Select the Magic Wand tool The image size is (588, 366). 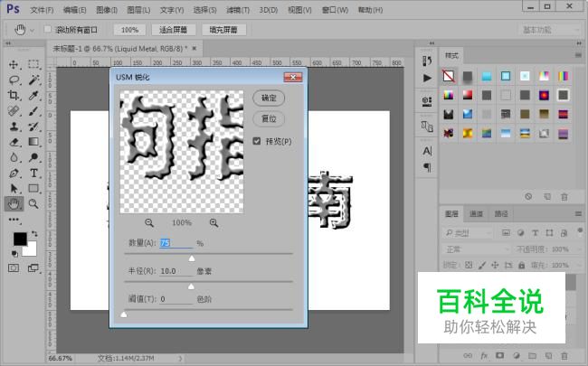coord(33,80)
